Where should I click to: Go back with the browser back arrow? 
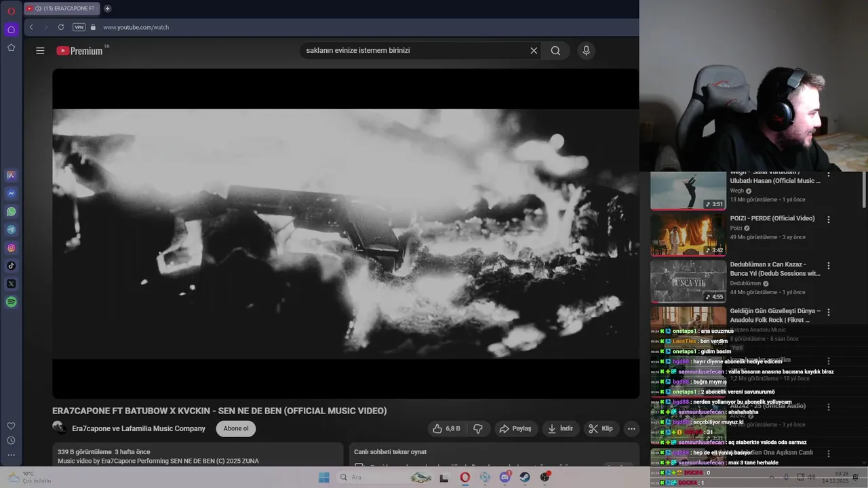tap(31, 27)
